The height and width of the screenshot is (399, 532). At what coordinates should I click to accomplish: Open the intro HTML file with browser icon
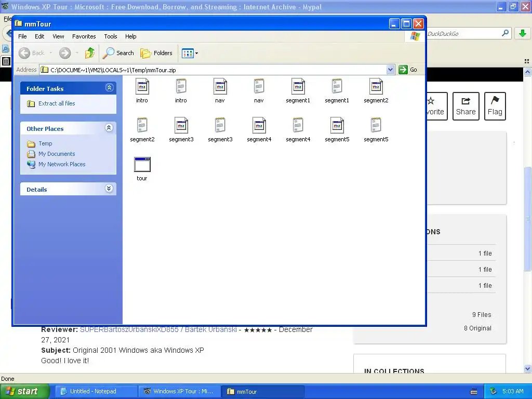coord(142,87)
